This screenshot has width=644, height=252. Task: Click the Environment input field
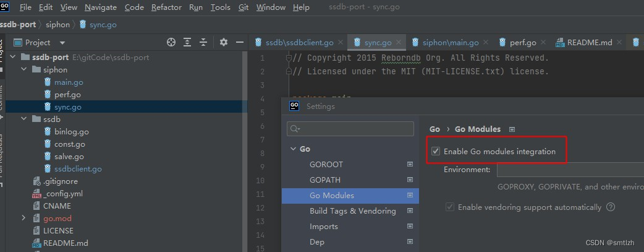click(x=570, y=170)
